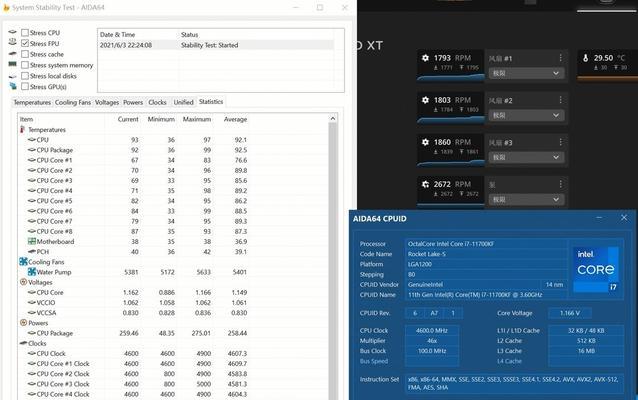Click the AIDA64 flame icon in title bar

click(x=6, y=7)
